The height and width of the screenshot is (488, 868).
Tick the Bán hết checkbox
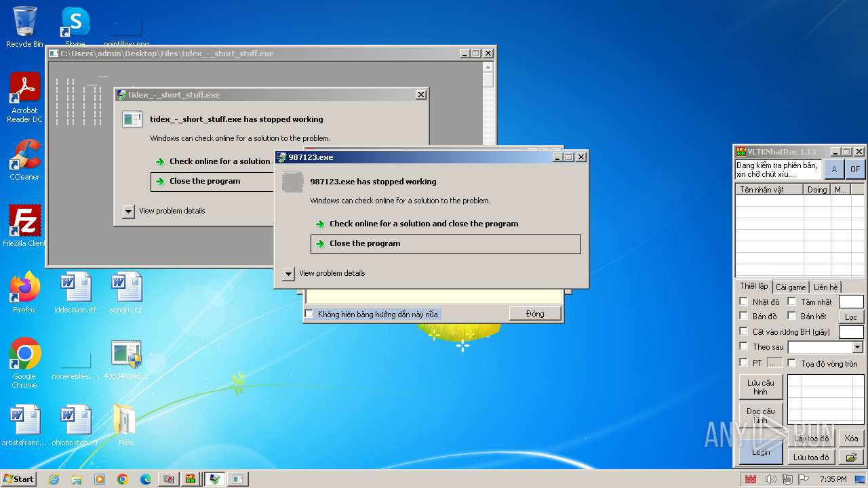pos(791,316)
